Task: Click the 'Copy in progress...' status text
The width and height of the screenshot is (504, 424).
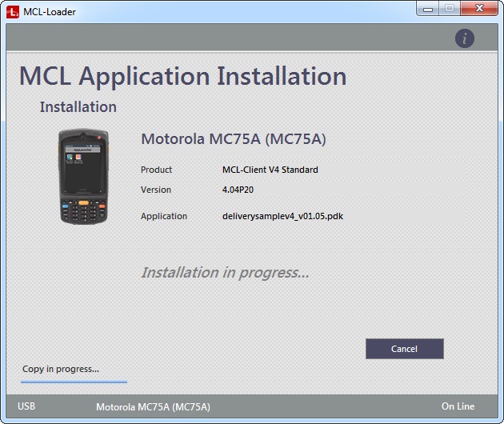Action: click(x=61, y=369)
